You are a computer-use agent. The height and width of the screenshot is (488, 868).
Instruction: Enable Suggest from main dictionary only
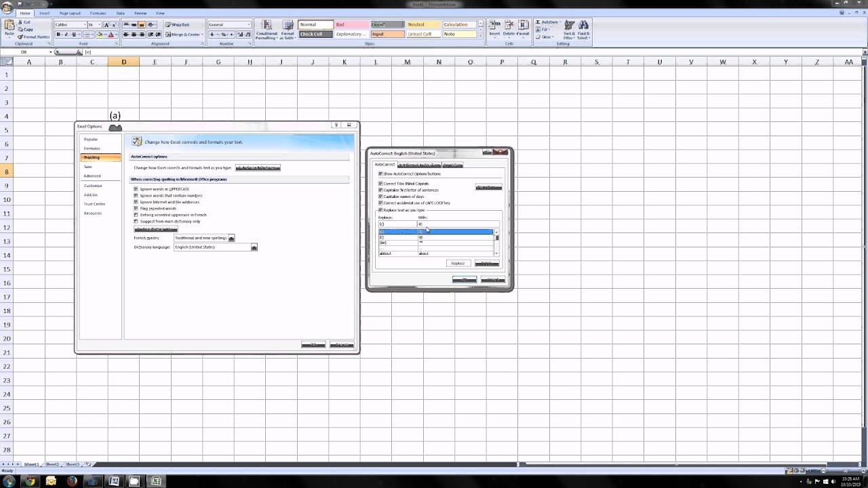coord(136,221)
